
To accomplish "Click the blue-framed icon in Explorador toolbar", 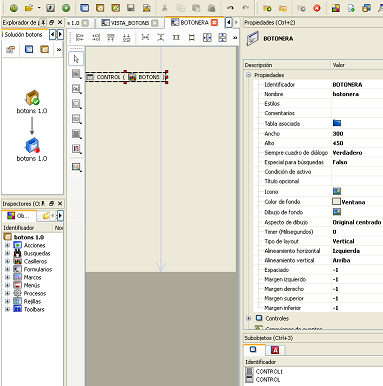I will point(29,49).
